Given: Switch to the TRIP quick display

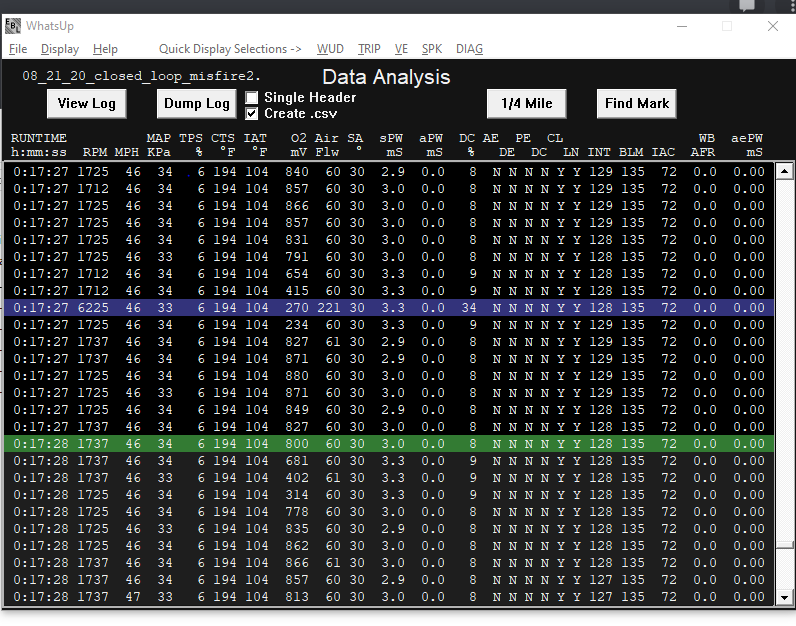Looking at the screenshot, I should (x=369, y=49).
